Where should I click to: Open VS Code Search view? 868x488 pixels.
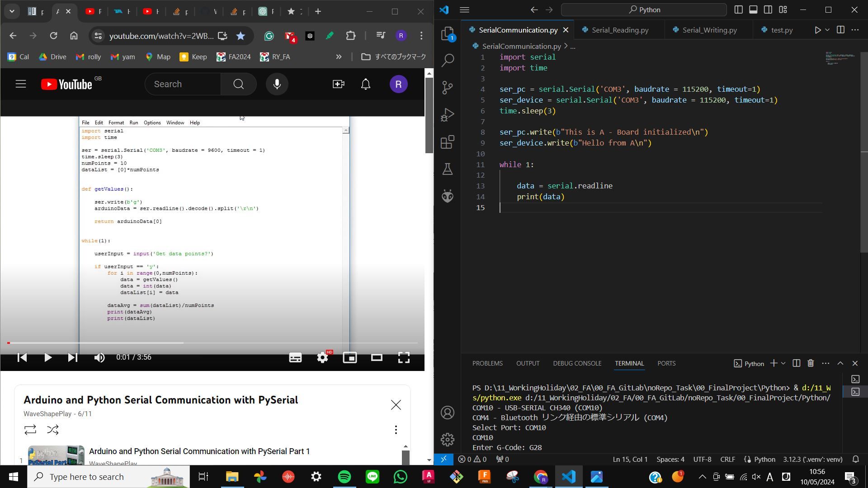[x=448, y=60]
